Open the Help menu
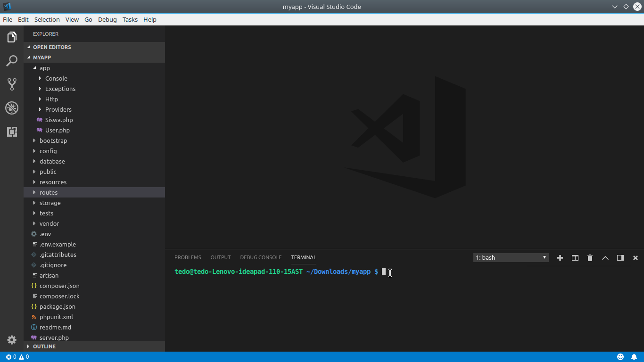This screenshot has height=362, width=644. (x=150, y=19)
